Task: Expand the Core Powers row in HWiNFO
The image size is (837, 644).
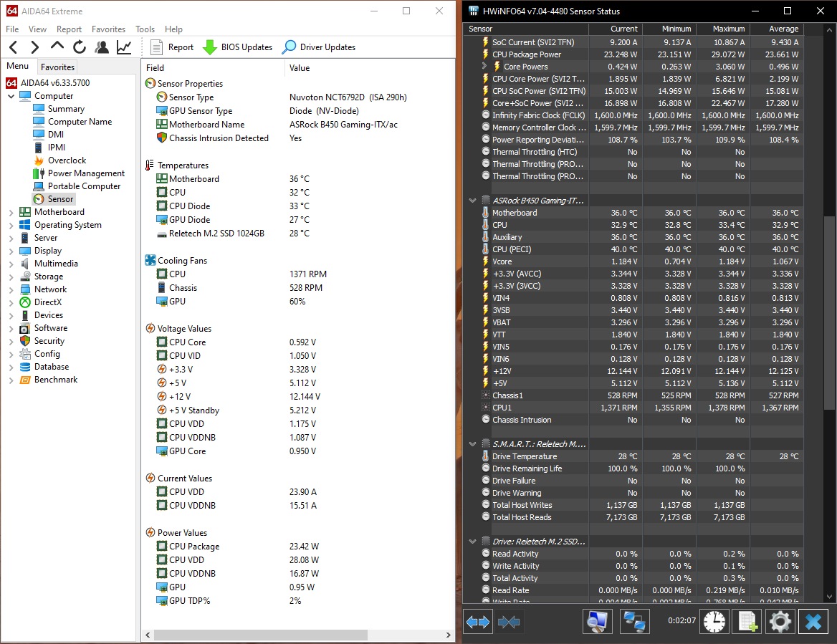Action: click(x=484, y=66)
